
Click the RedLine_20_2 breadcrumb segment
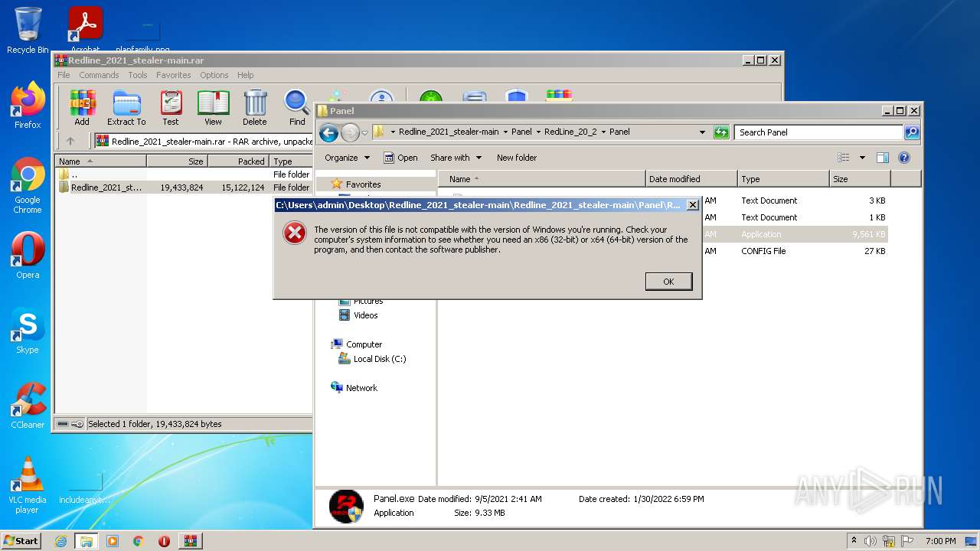pos(570,132)
